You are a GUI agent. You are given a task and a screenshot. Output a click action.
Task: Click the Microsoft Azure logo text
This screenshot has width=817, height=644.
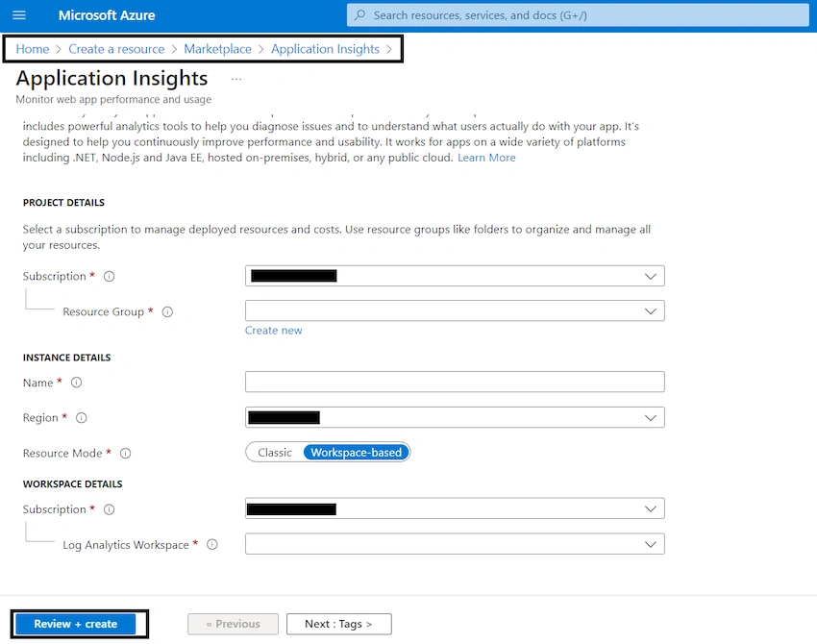pos(107,15)
